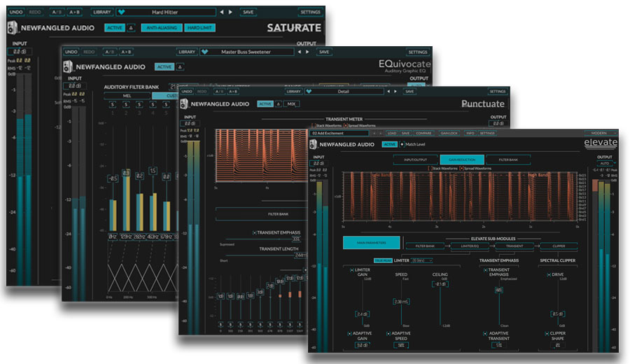The width and height of the screenshot is (630, 364).
Task: Open the limiter band count dropdown in Elevate
Action: coord(422,260)
